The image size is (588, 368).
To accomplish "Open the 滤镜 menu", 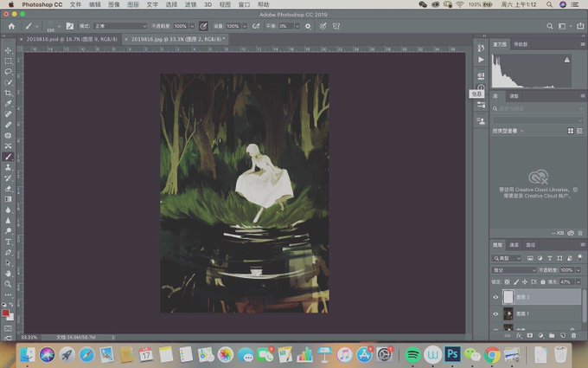I will (190, 4).
